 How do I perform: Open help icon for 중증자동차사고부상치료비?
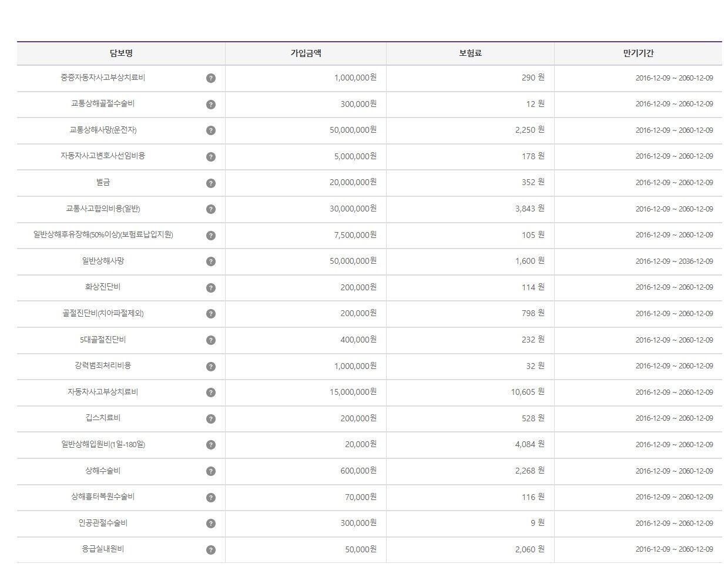tap(211, 78)
